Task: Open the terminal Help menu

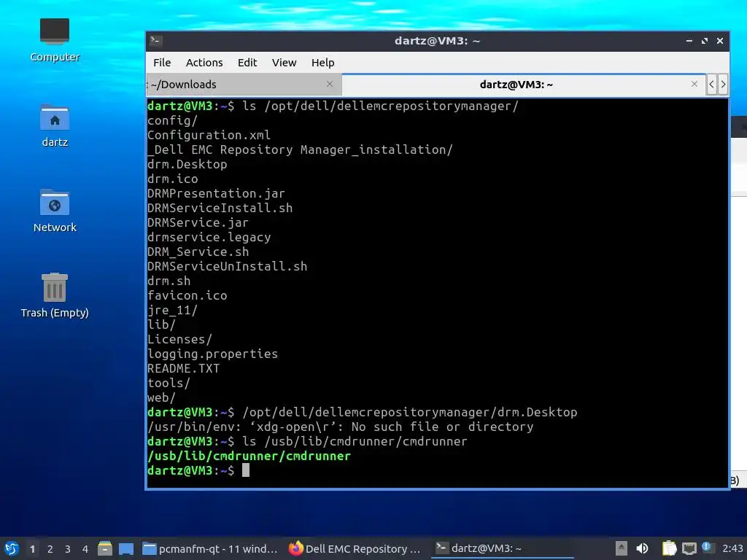Action: 322,63
